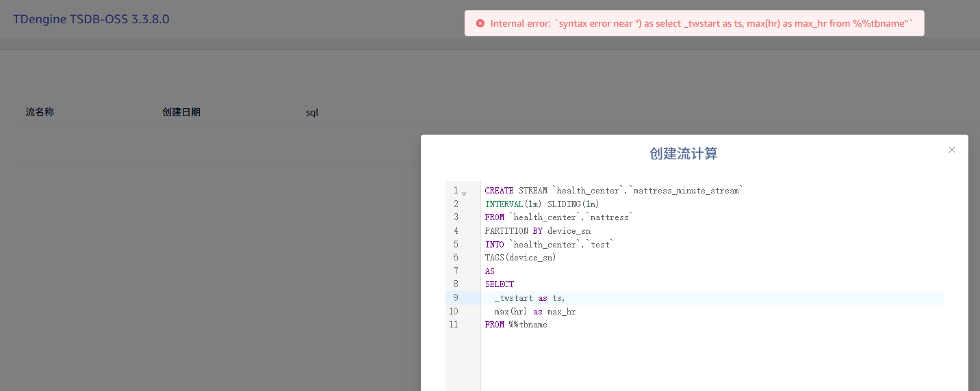Screen dimensions: 980x391
Task: Collapse the code fold arrow beside line 1
Action: 464,193
